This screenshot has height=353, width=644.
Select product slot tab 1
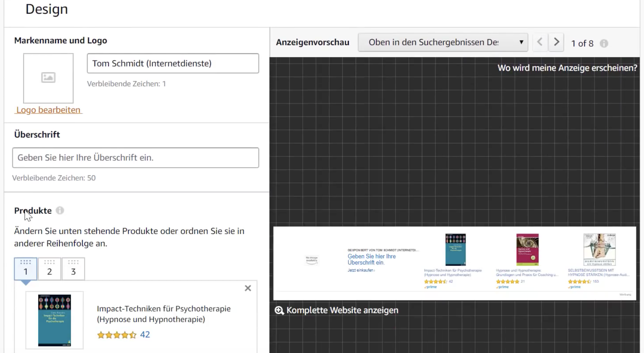coord(26,269)
